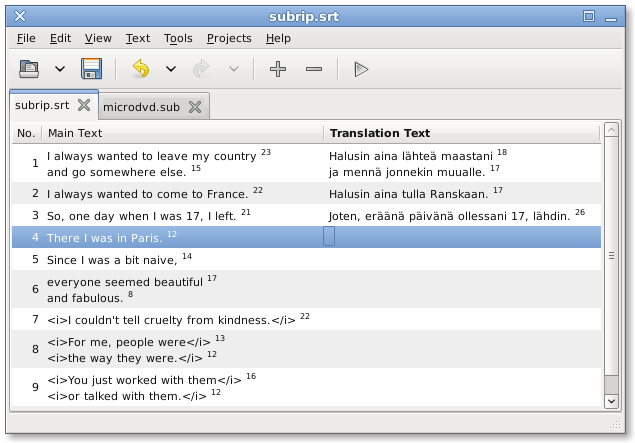Save the document with floppy icon

(91, 69)
